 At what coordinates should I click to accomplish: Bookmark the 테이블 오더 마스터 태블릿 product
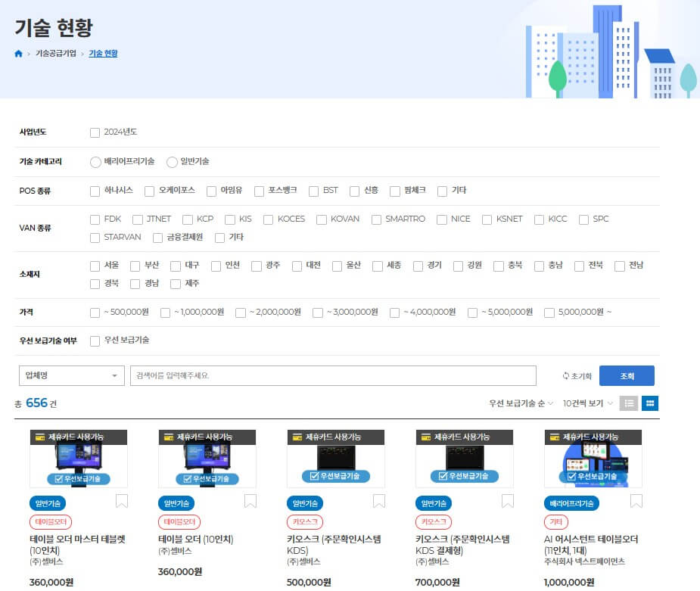pos(121,500)
